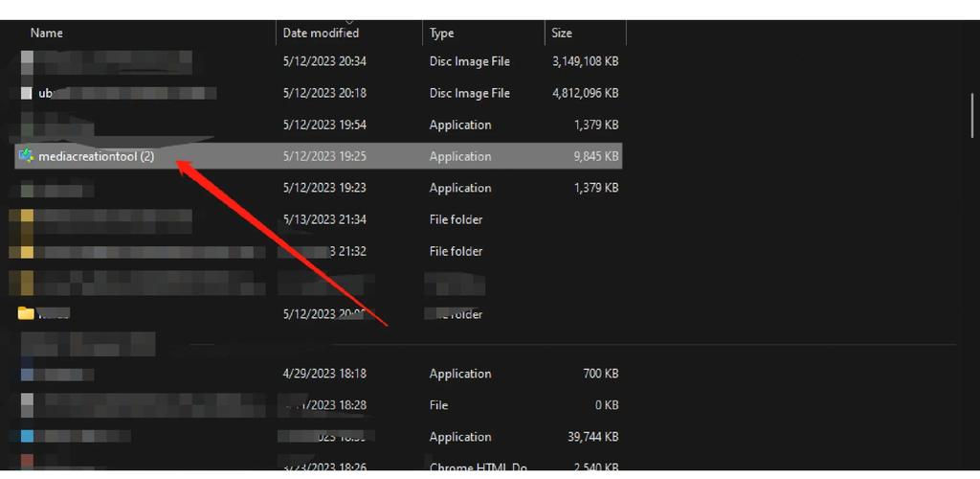Click the blue app icon in the 39,744 KB row
Image resolution: width=980 pixels, height=479 pixels.
(x=27, y=437)
